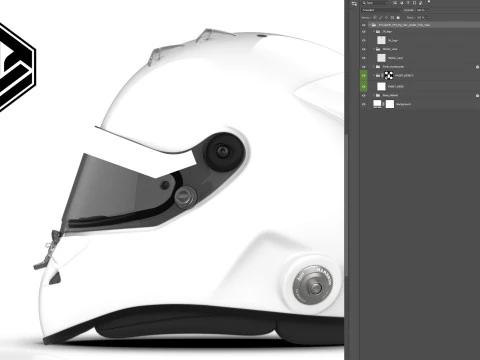
Task: Click the Opacity percentage field
Action: (x=420, y=10)
